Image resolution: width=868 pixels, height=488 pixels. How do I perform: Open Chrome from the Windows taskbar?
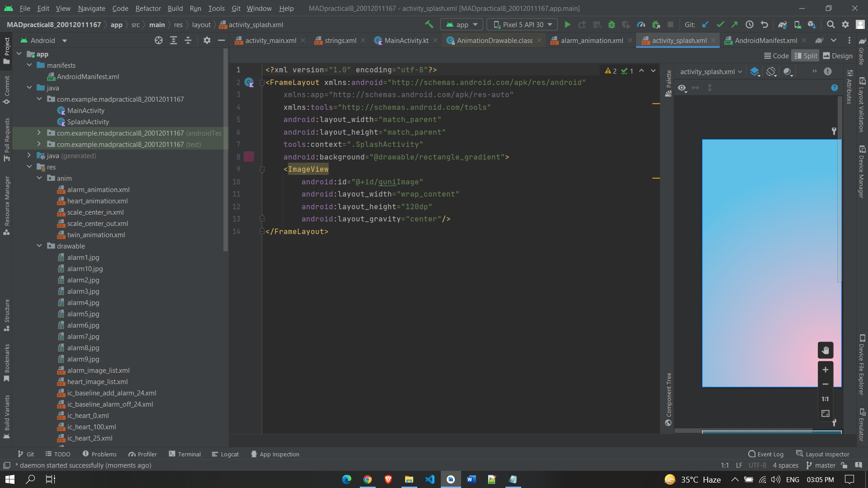pyautogui.click(x=367, y=479)
